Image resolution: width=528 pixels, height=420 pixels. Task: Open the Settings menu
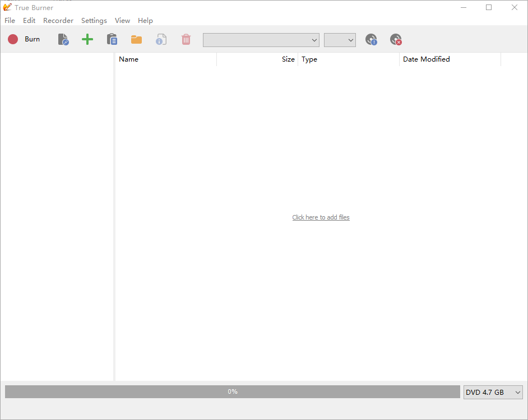(94, 20)
